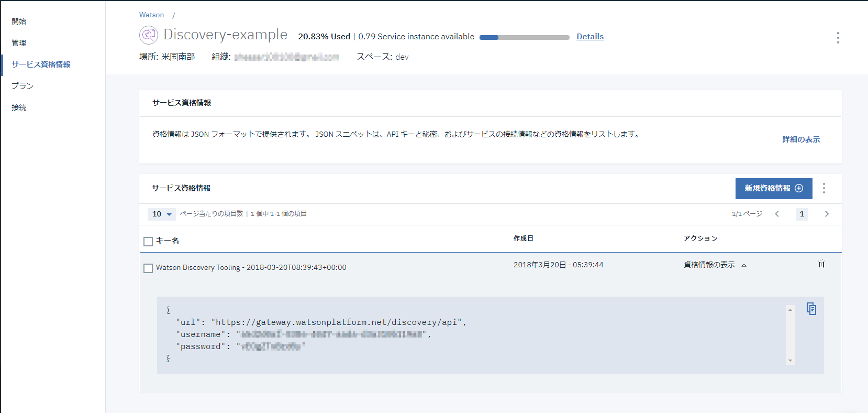Copy credentials JSON to clipboard

[811, 309]
